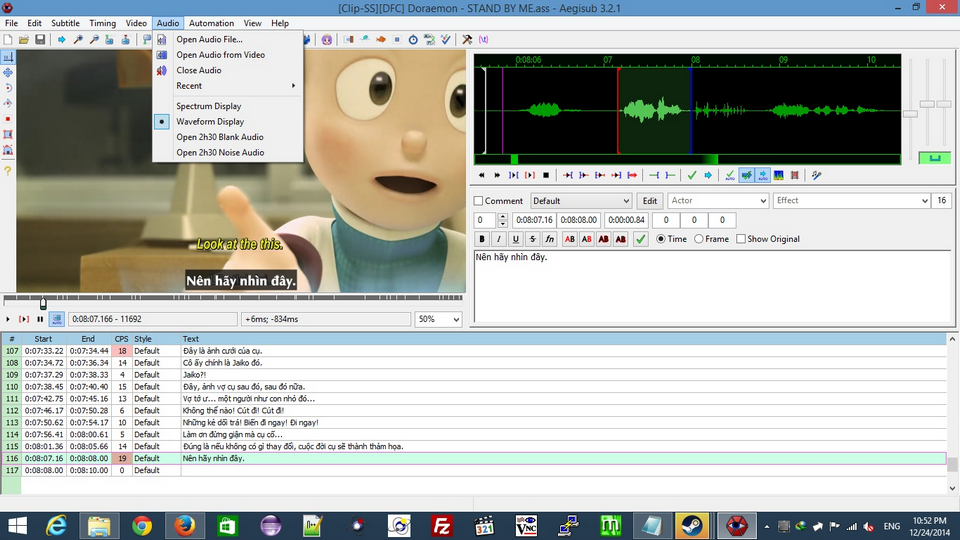The height and width of the screenshot is (540, 960).
Task: Open Firefox from the Windows taskbar
Action: 184,525
